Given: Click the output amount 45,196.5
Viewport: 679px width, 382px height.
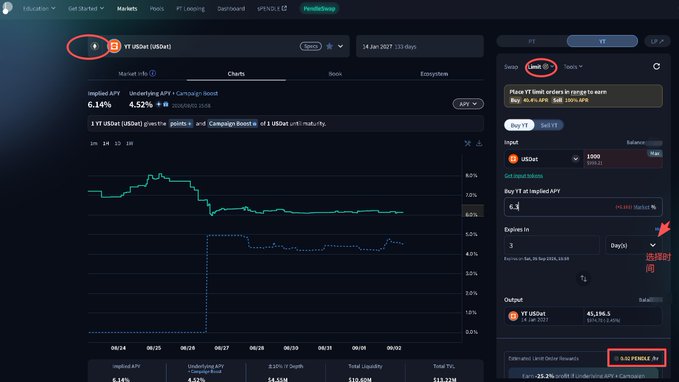Looking at the screenshot, I should (x=598, y=313).
